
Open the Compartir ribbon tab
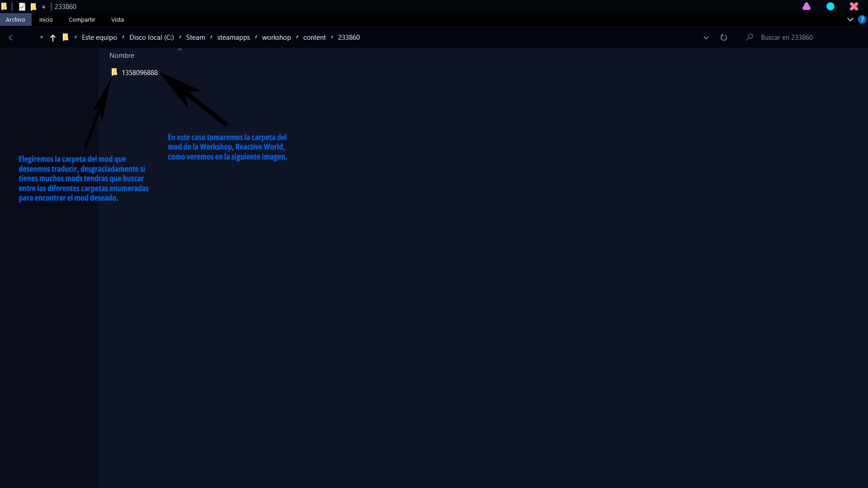tap(82, 20)
